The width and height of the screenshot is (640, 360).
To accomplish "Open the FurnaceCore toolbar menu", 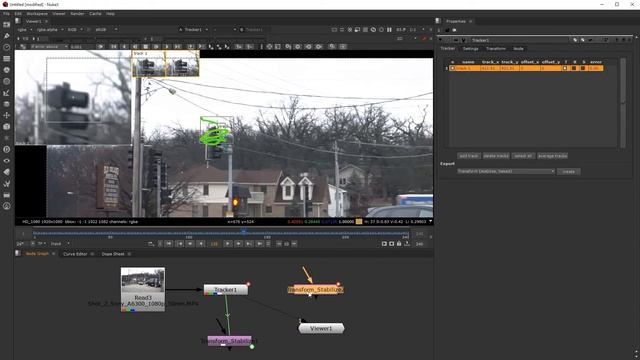I will tap(7, 206).
